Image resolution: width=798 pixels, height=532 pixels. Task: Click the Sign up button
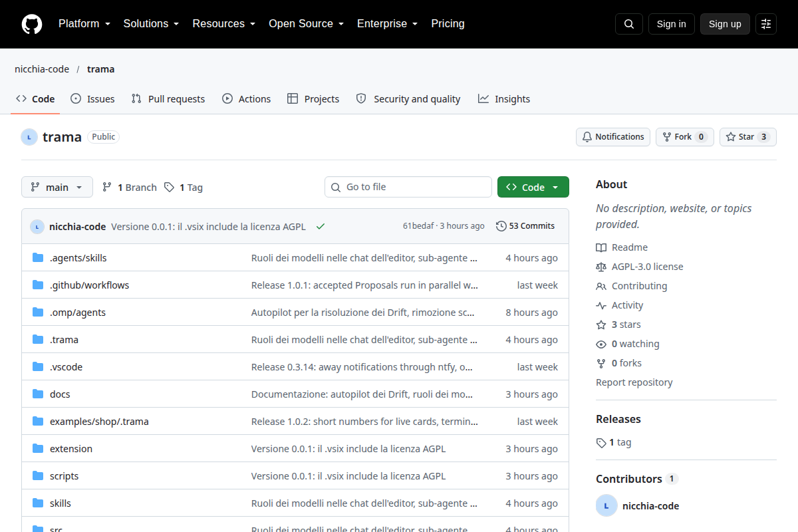[x=725, y=24]
